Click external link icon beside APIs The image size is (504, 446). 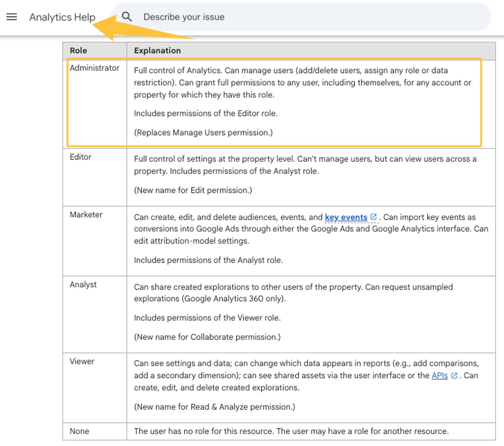[454, 375]
